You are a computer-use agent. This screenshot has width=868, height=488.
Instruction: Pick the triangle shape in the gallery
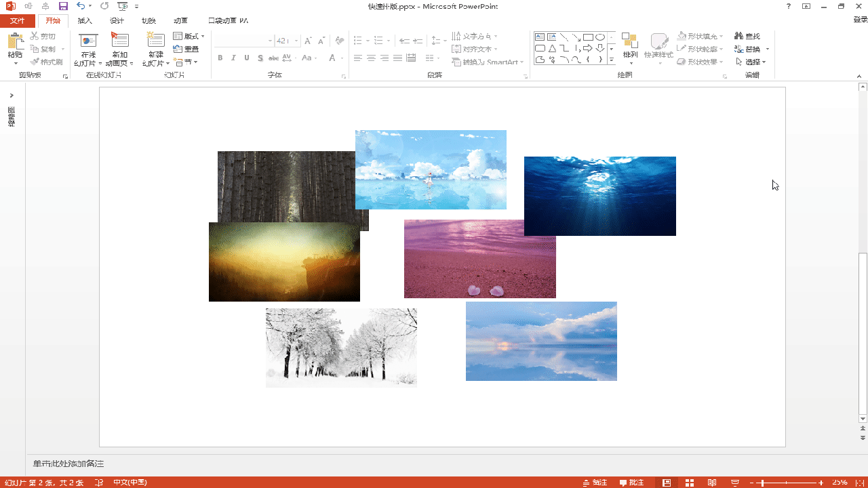[x=552, y=49]
